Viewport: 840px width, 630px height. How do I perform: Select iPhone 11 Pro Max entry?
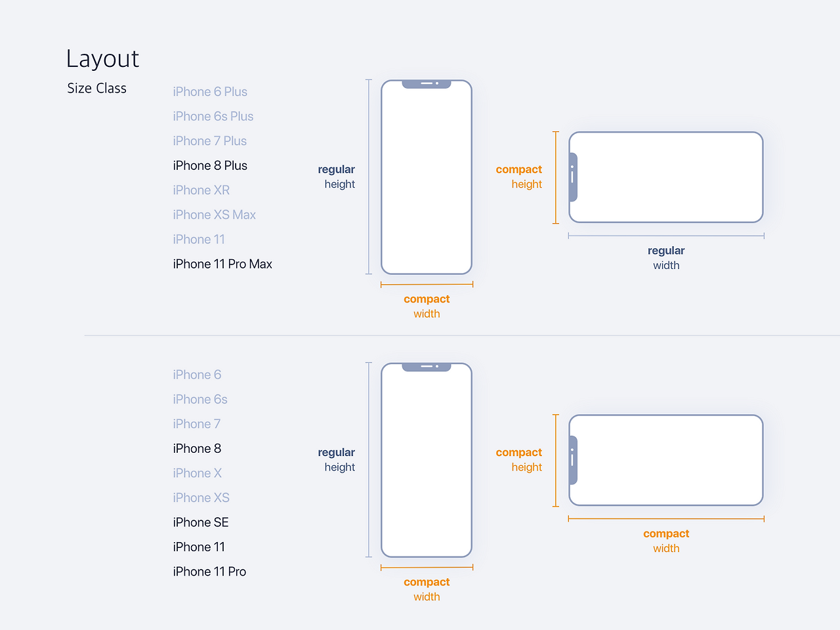pyautogui.click(x=222, y=264)
